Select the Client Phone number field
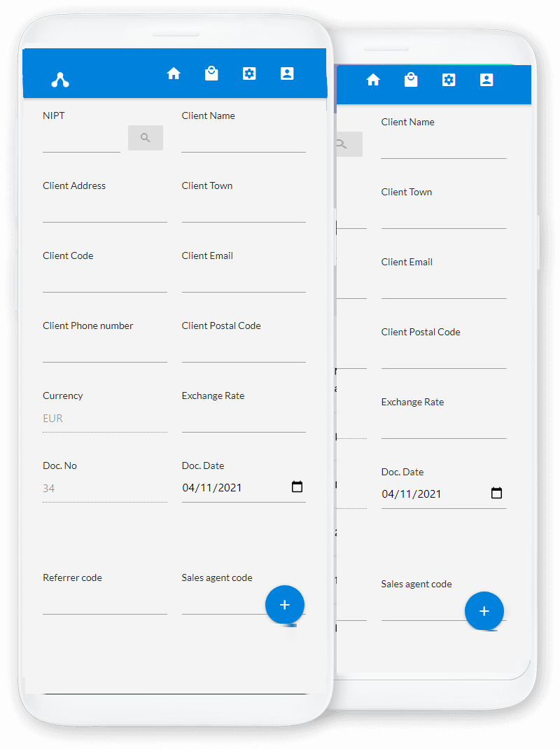This screenshot has height=749, width=560. point(104,350)
